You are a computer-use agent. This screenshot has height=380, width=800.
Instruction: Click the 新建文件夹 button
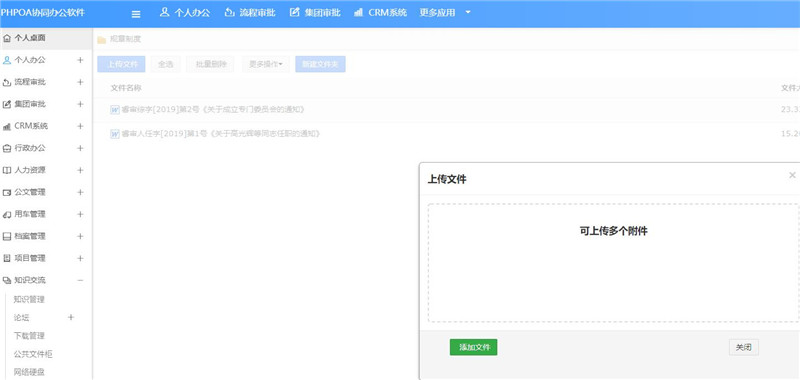pyautogui.click(x=320, y=64)
